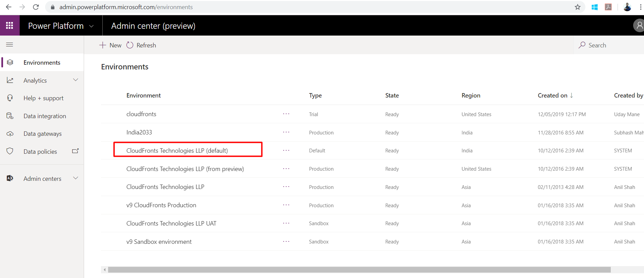The height and width of the screenshot is (278, 644).
Task: Bookmark page with star icon
Action: [578, 7]
